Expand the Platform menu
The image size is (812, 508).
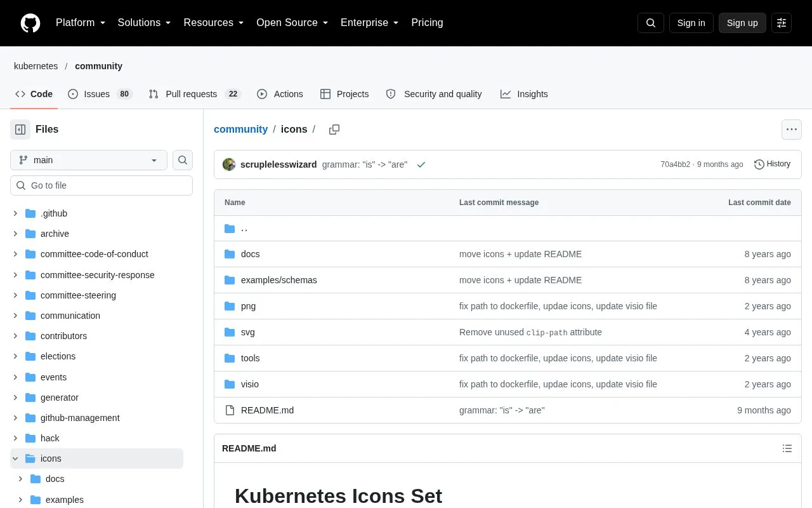click(81, 23)
